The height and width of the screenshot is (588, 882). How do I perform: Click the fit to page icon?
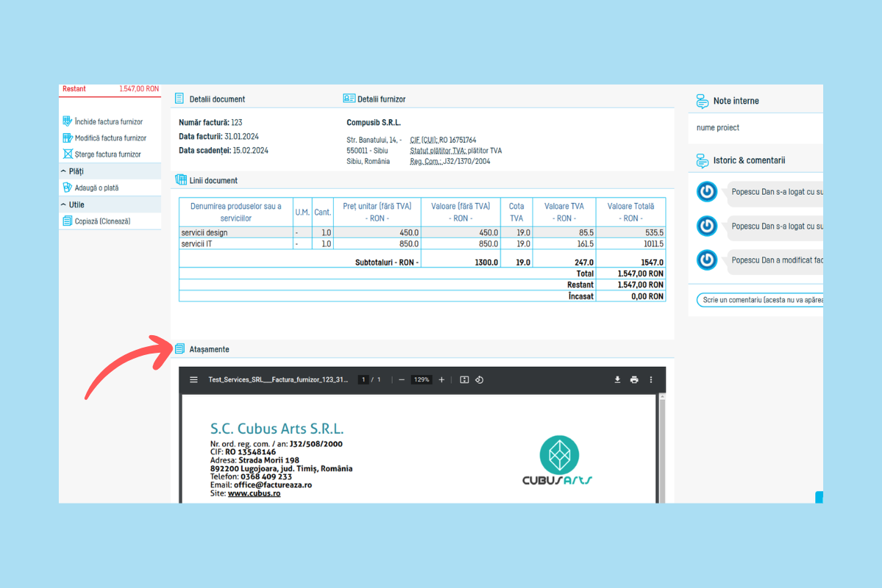(x=465, y=380)
